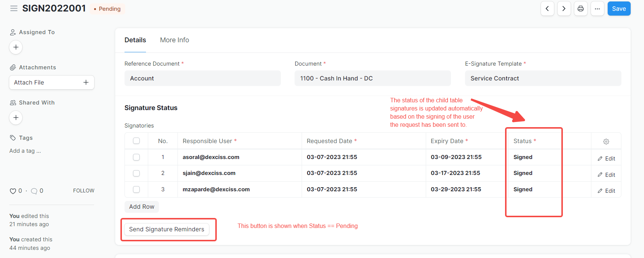Image resolution: width=644 pixels, height=258 pixels.
Task: Open E-Signature Template Service Contract field
Action: point(543,78)
